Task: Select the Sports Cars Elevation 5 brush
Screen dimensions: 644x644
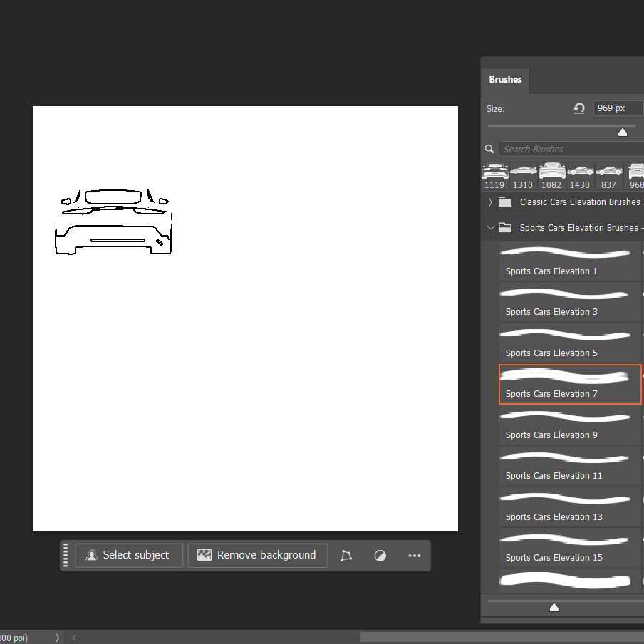Action: [x=570, y=343]
